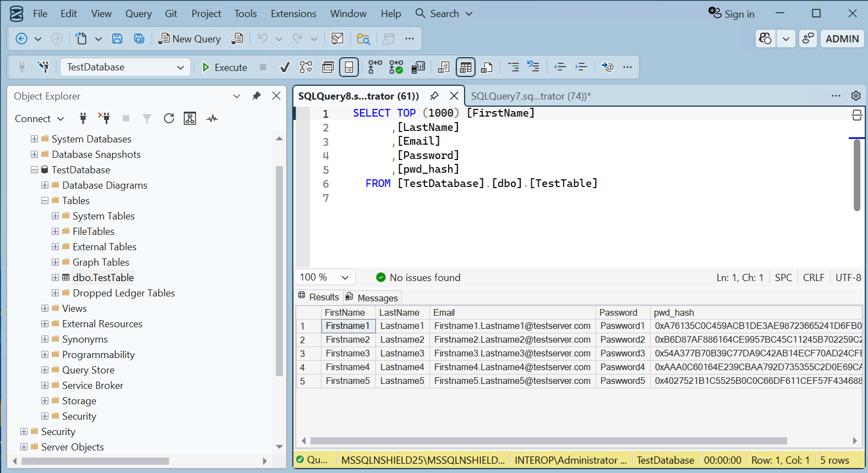Toggle IntelliSense enabled button
Viewport: 868px width, 473px height.
tap(349, 67)
